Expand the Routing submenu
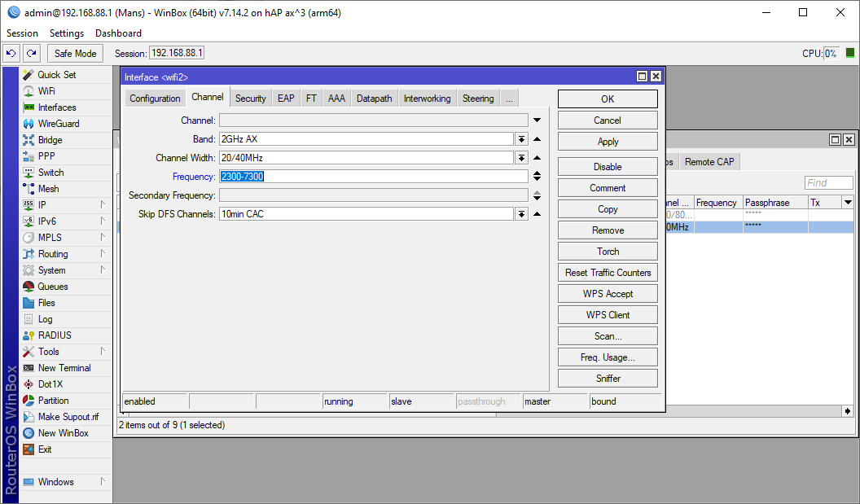 pyautogui.click(x=103, y=254)
